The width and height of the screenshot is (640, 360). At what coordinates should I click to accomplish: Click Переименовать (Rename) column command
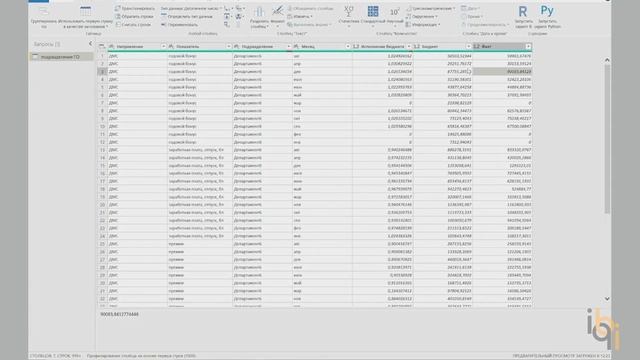[x=179, y=24]
